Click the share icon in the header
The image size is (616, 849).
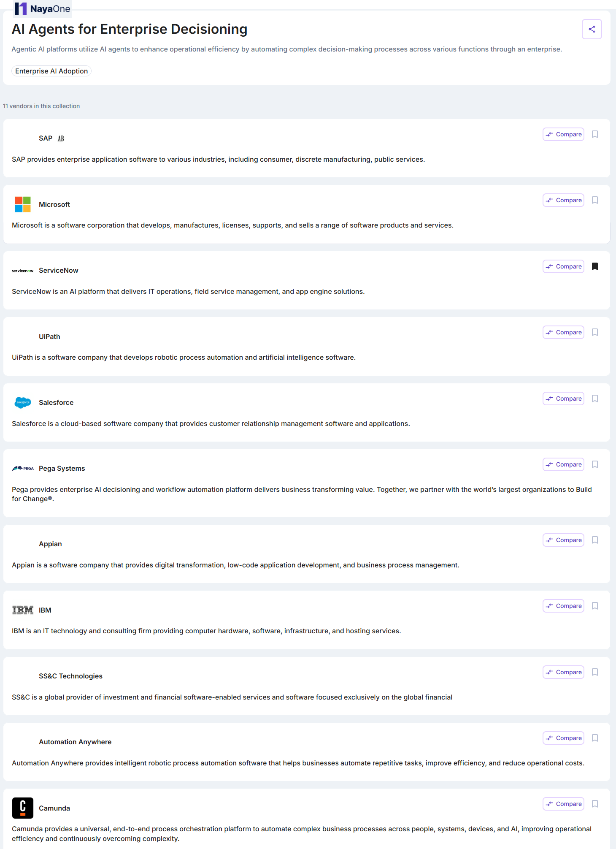tap(592, 29)
